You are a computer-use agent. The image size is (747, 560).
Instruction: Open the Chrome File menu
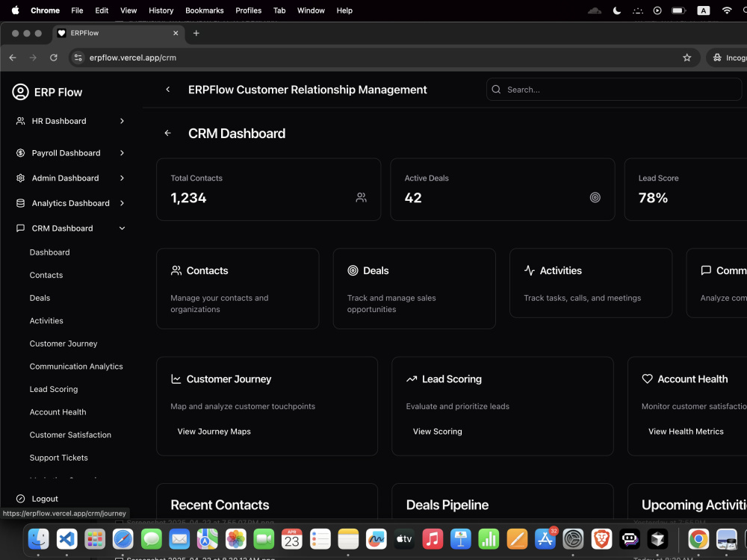coord(77,10)
